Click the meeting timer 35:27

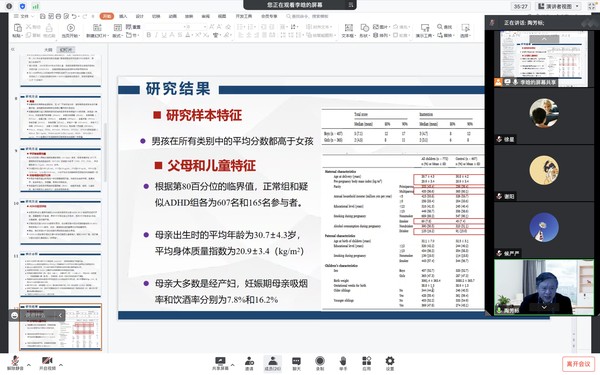(x=520, y=6)
